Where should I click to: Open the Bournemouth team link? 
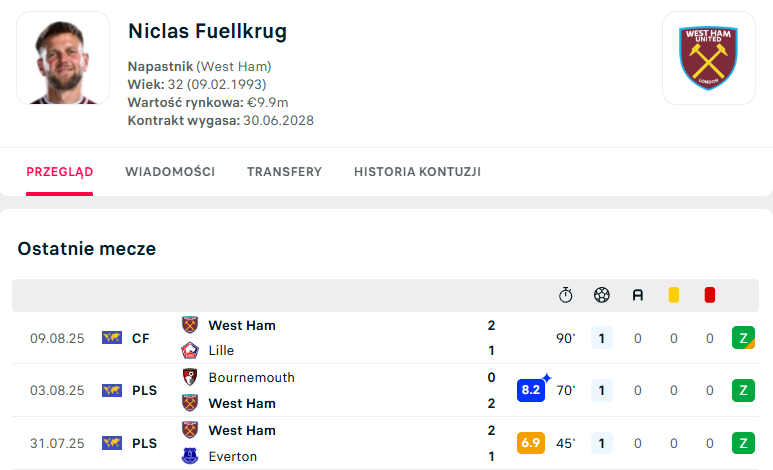coord(251,377)
